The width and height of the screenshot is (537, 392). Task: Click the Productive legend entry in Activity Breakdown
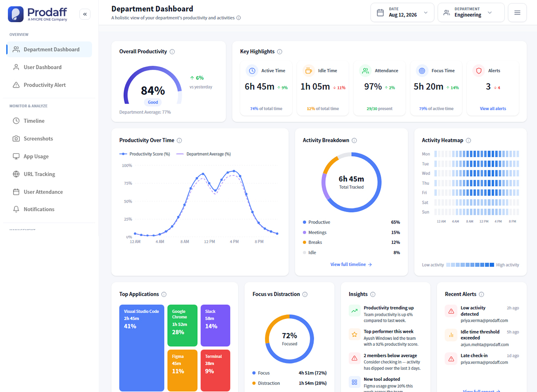pos(351,222)
